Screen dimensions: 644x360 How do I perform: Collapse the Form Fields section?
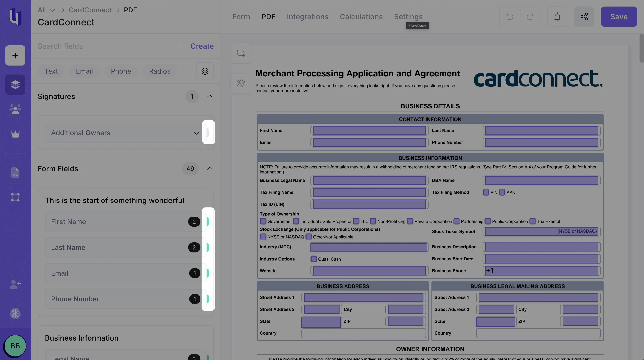point(210,168)
